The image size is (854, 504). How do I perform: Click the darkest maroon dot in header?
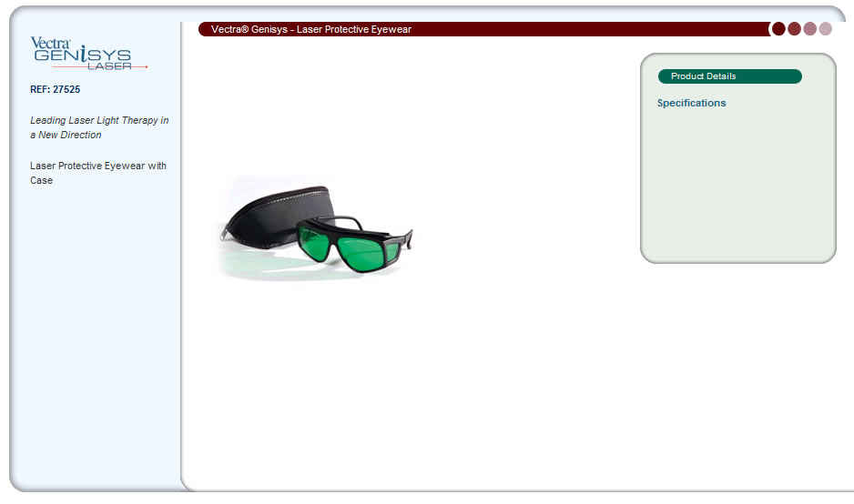[778, 29]
